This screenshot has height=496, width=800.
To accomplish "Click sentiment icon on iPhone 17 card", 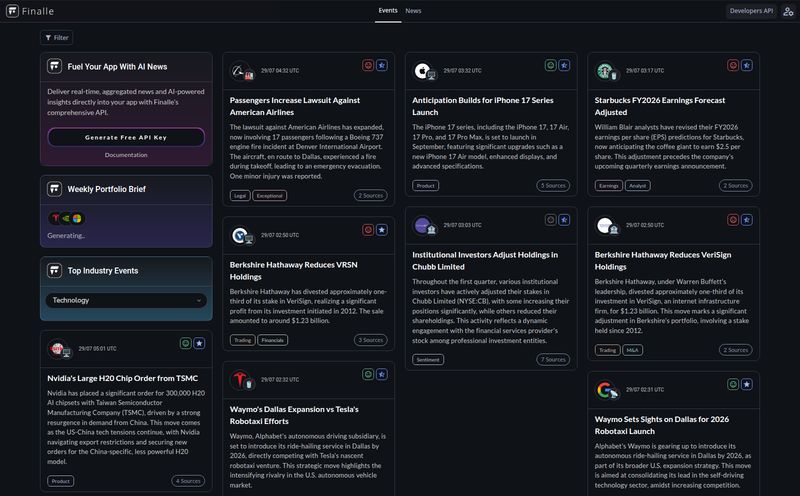I will coord(551,65).
